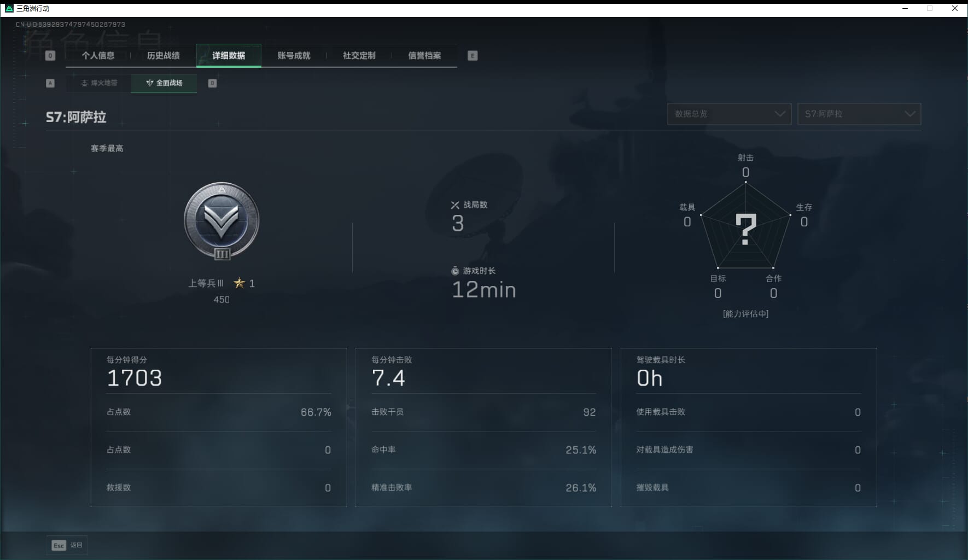Click the question mark in the radar chart
Image resolution: width=968 pixels, height=560 pixels.
[x=746, y=229]
